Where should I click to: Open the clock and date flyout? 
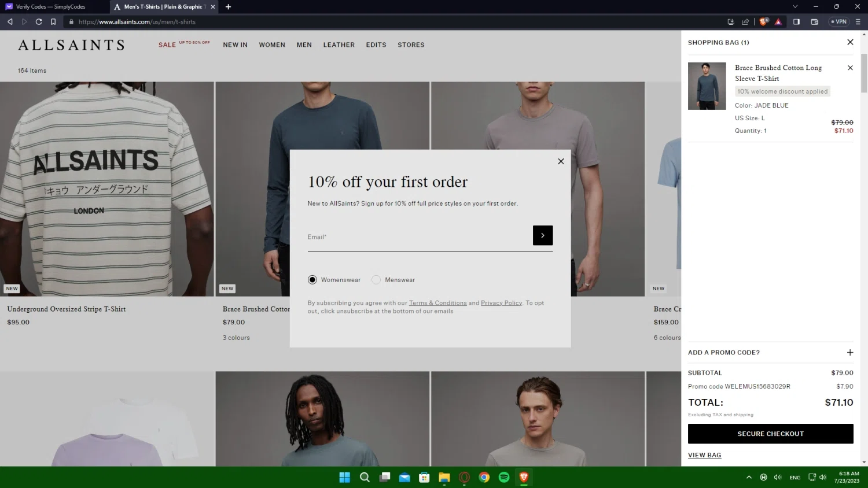pyautogui.click(x=847, y=477)
